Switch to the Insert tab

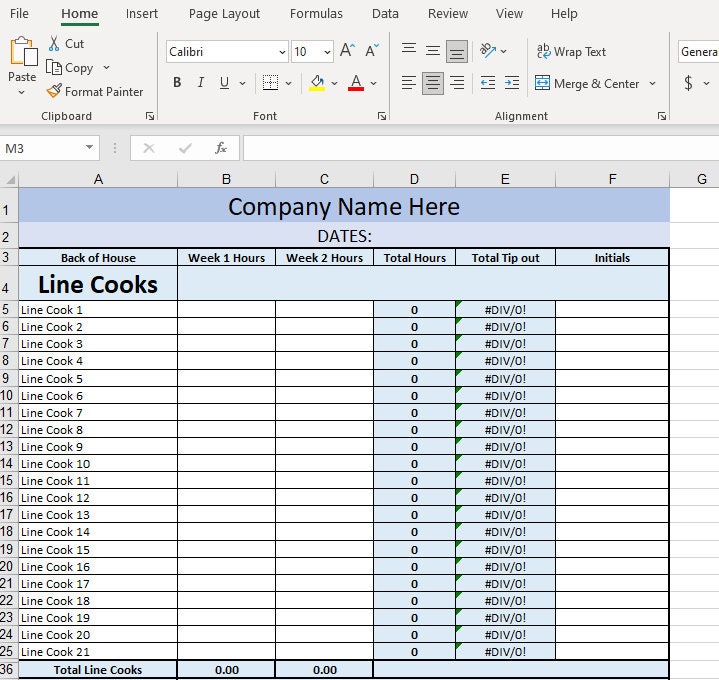point(142,14)
